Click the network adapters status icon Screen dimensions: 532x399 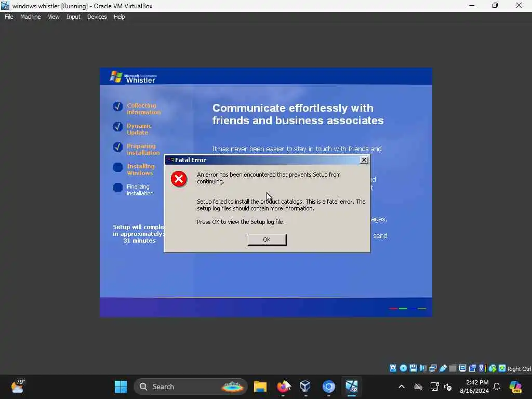[433, 368]
